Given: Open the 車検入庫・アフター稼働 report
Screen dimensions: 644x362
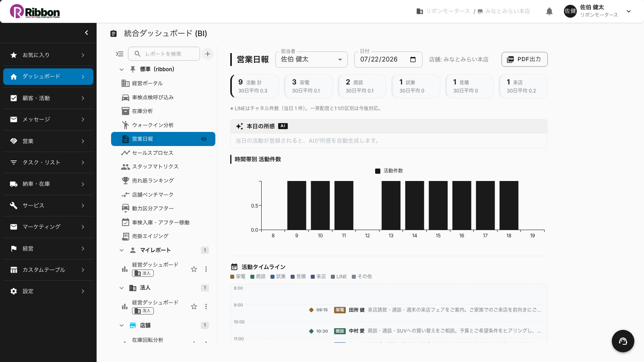Looking at the screenshot, I should [163, 222].
